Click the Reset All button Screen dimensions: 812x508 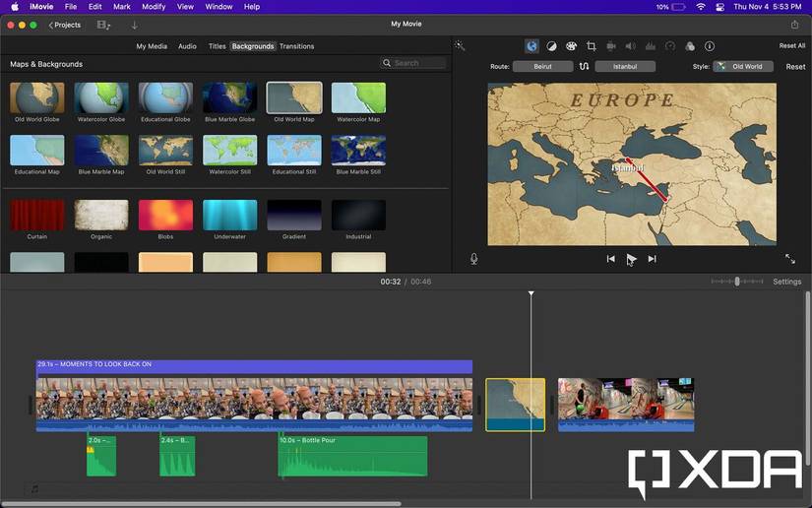coord(791,45)
